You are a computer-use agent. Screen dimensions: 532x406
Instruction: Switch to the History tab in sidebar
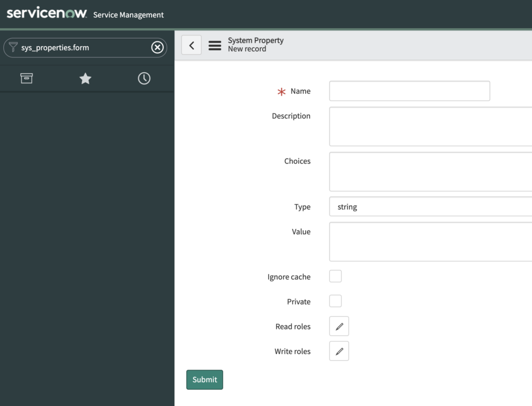(144, 78)
